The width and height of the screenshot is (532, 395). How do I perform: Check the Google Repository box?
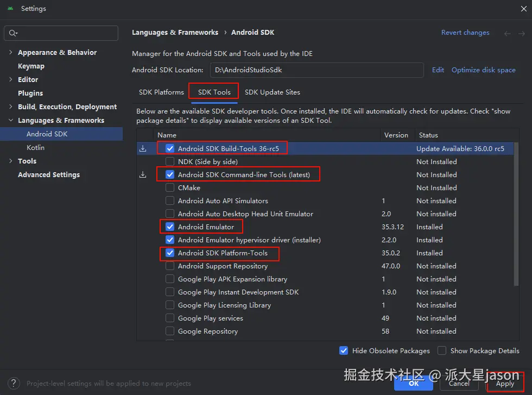click(x=170, y=331)
